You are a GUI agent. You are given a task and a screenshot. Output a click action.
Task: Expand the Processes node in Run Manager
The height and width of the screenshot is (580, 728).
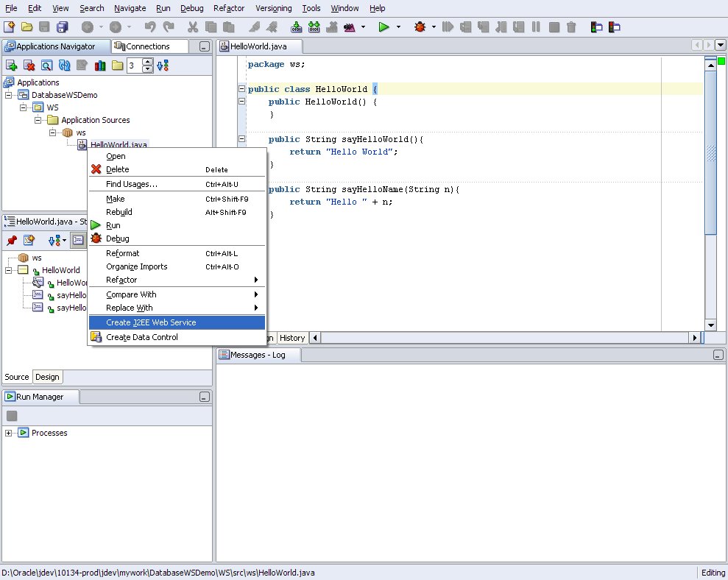coord(8,433)
